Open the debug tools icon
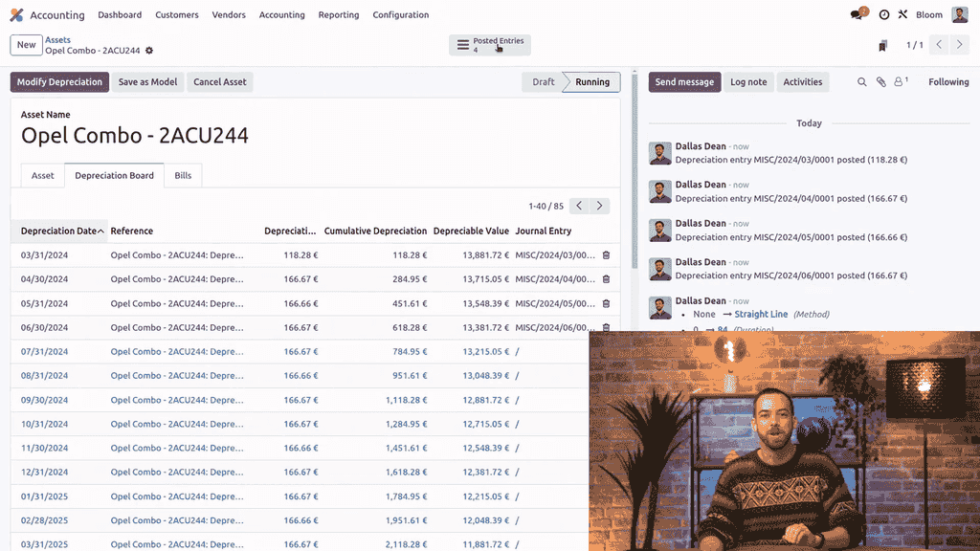The width and height of the screenshot is (980, 551). click(x=902, y=15)
